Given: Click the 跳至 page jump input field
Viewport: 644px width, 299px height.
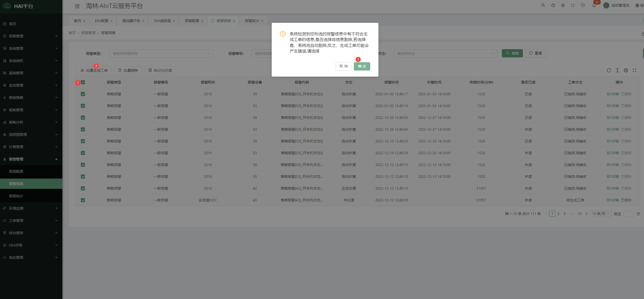Looking at the screenshot, I should pos(629,214).
